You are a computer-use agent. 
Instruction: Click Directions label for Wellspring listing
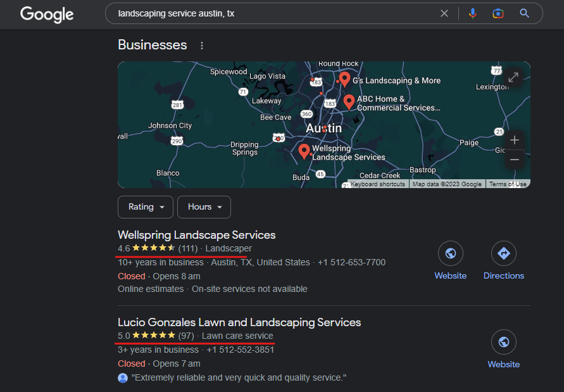[x=504, y=275]
